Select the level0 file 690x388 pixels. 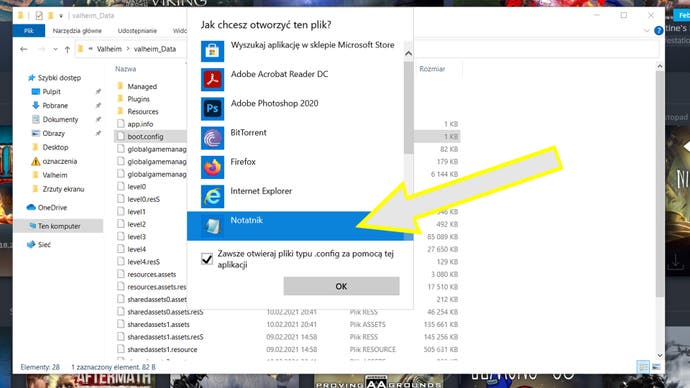136,187
